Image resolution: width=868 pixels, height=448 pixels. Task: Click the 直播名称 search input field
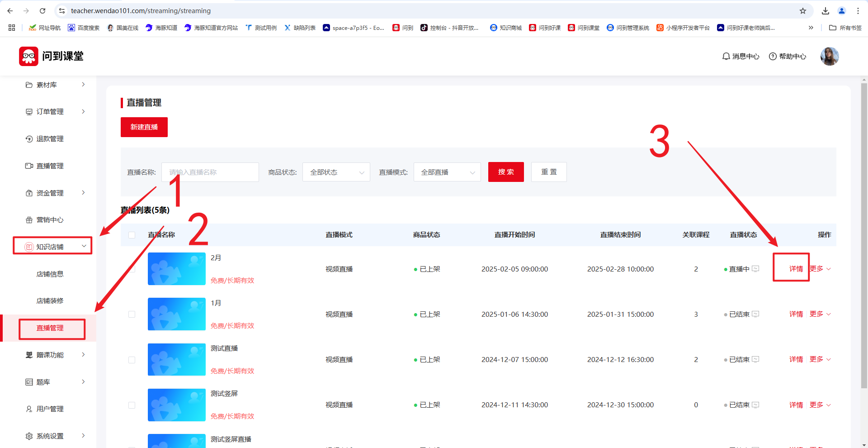point(210,172)
